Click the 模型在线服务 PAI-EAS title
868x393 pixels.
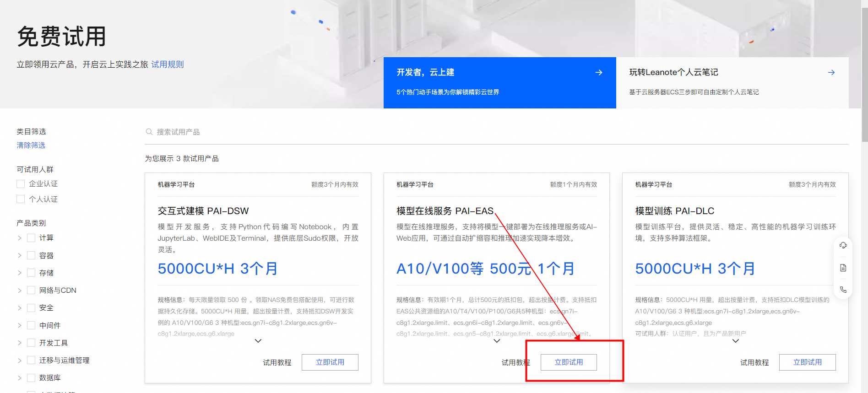[x=445, y=211]
